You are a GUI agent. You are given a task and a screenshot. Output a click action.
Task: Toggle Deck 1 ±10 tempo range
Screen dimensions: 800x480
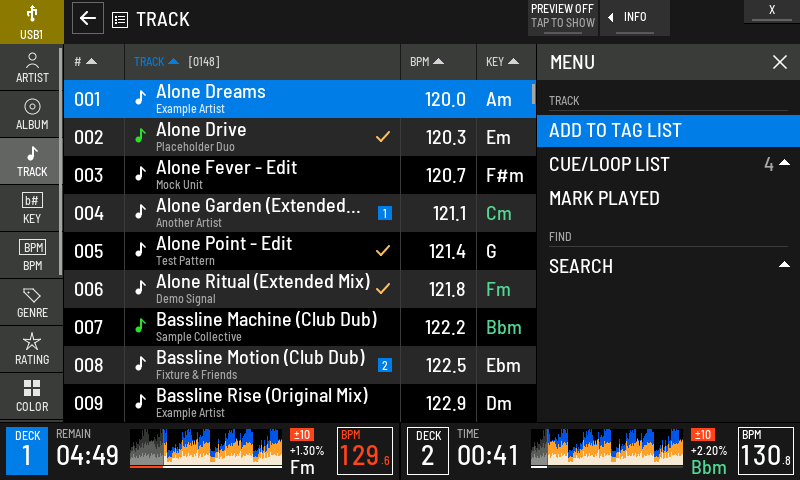(x=302, y=435)
